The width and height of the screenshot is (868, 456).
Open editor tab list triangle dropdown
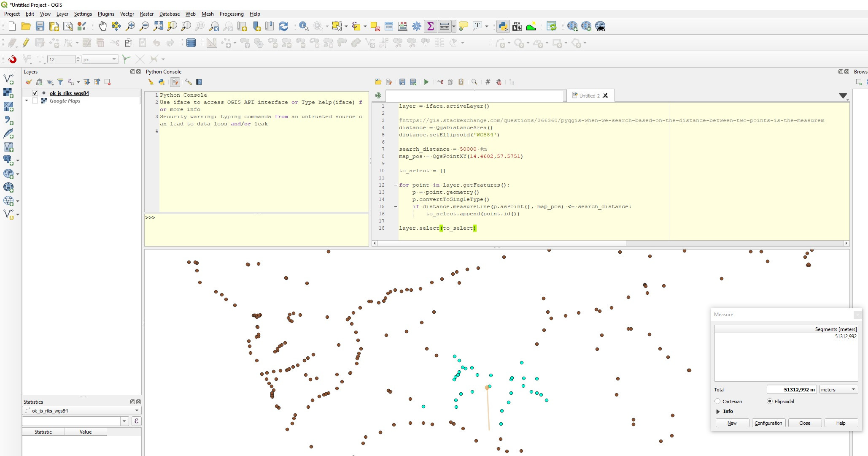pos(843,96)
